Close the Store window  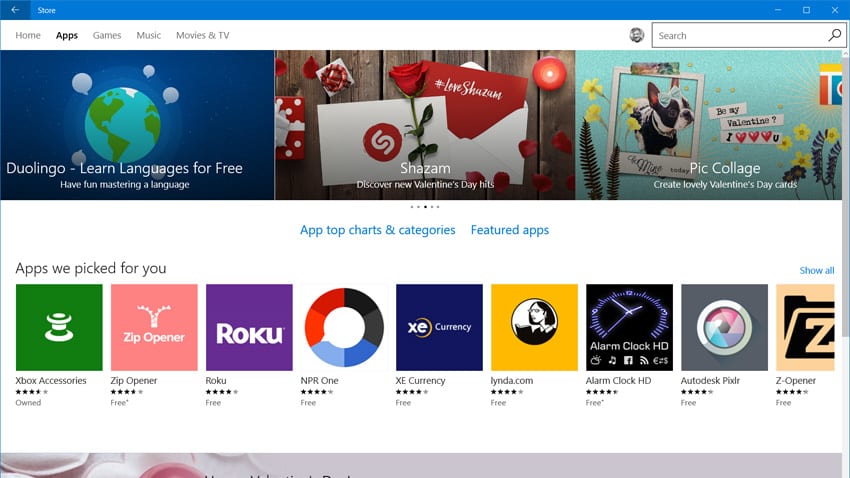click(835, 10)
